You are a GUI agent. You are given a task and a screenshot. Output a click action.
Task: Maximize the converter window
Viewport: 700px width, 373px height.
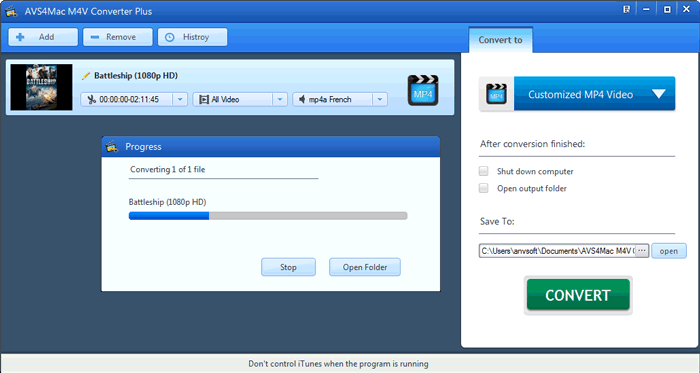(667, 9)
